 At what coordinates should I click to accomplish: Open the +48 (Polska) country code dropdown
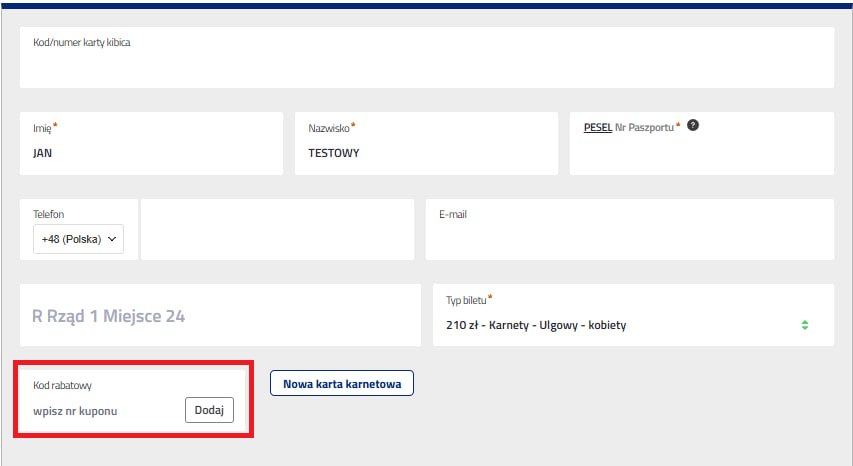[78, 239]
